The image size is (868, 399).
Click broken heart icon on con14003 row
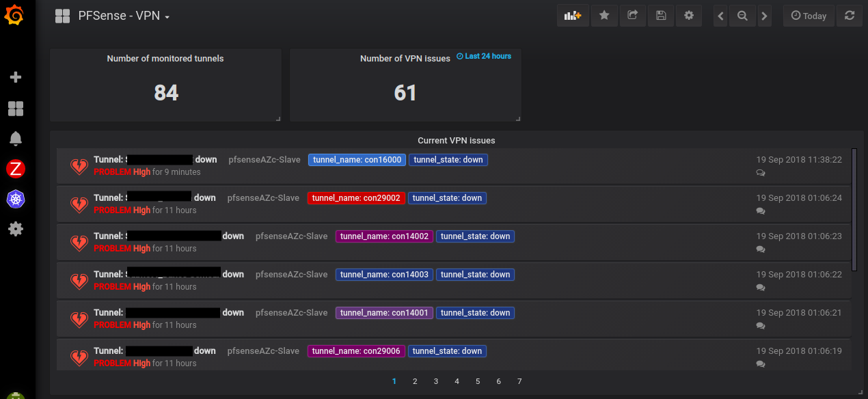coord(79,281)
